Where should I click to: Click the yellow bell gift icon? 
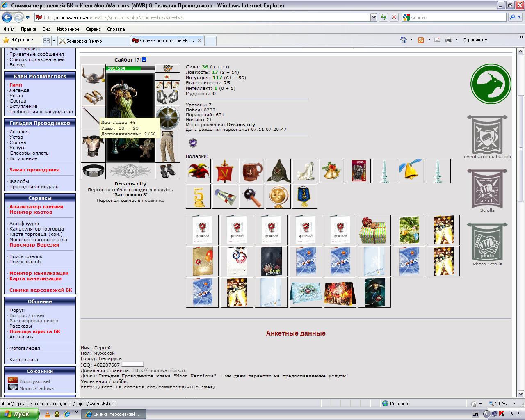[411, 171]
